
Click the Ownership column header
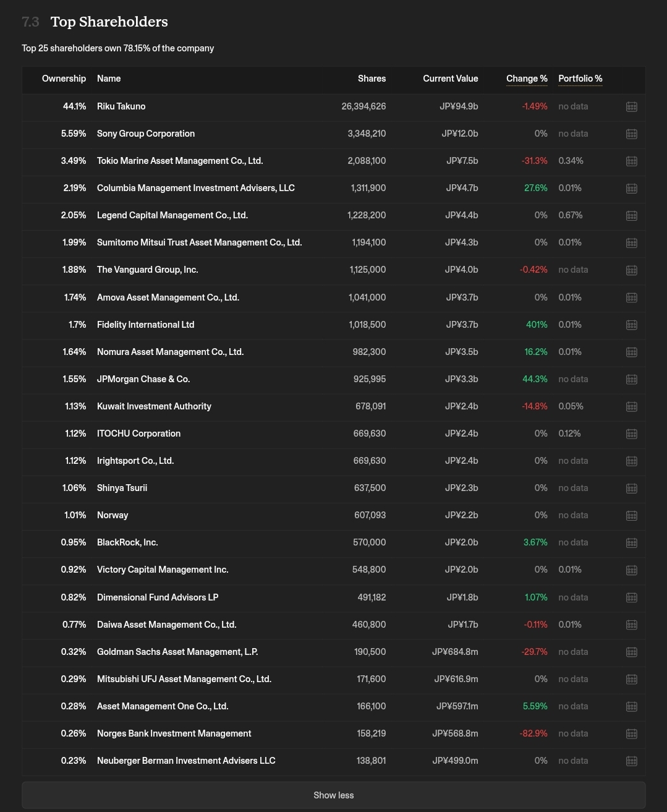point(64,79)
